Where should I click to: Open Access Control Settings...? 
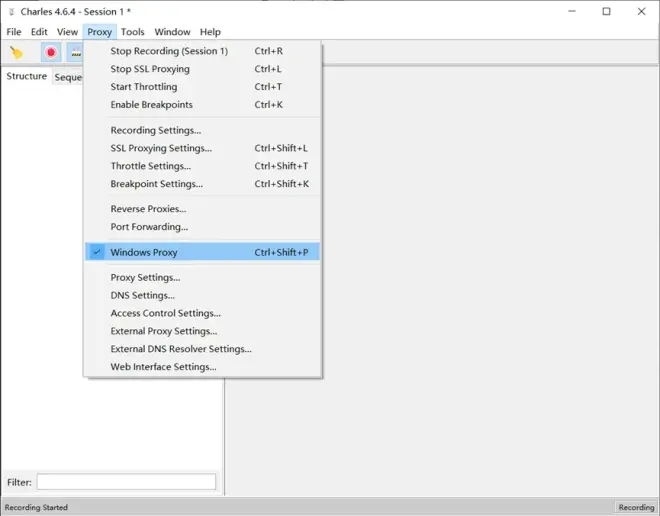click(x=202, y=314)
